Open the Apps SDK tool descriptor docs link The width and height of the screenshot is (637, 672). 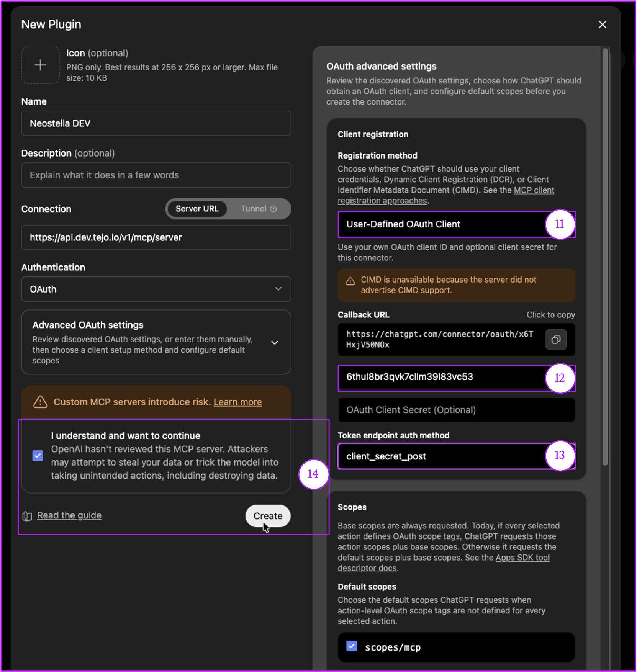(x=444, y=563)
